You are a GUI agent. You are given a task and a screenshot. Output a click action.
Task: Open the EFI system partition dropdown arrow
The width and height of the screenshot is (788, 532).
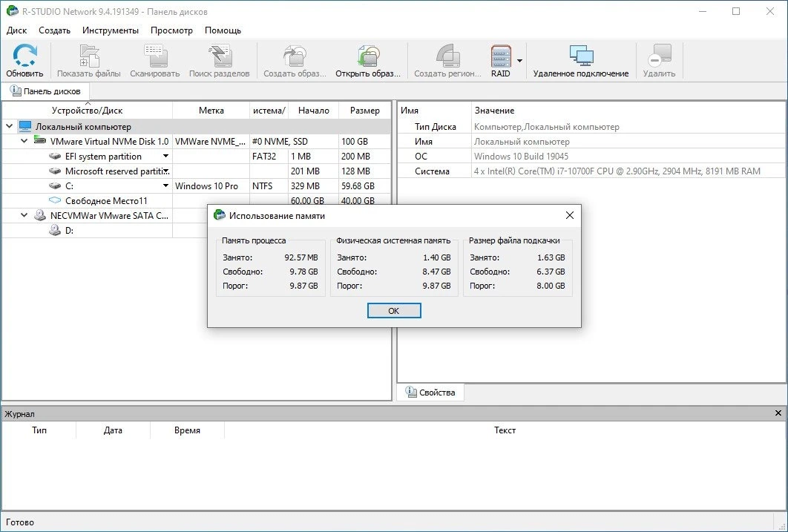coord(165,157)
